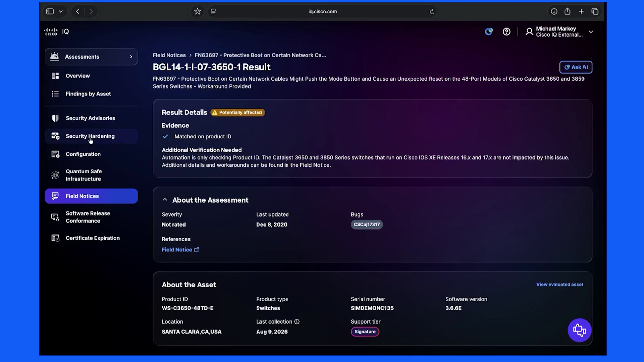Select the Findings by Asset list icon
This screenshot has height=362, width=644.
[55, 94]
